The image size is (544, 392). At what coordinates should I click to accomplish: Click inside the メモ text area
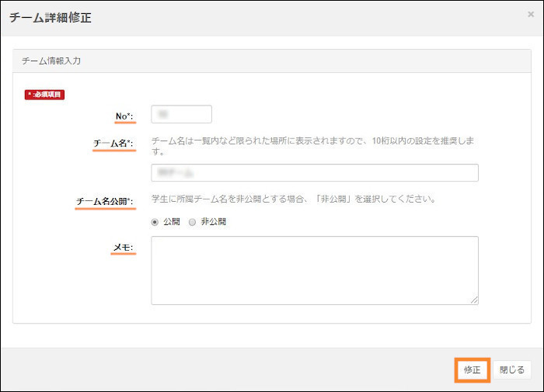pyautogui.click(x=315, y=270)
